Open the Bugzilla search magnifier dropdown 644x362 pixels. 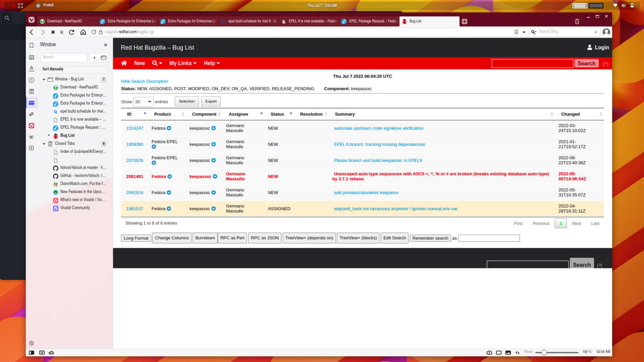pyautogui.click(x=157, y=63)
